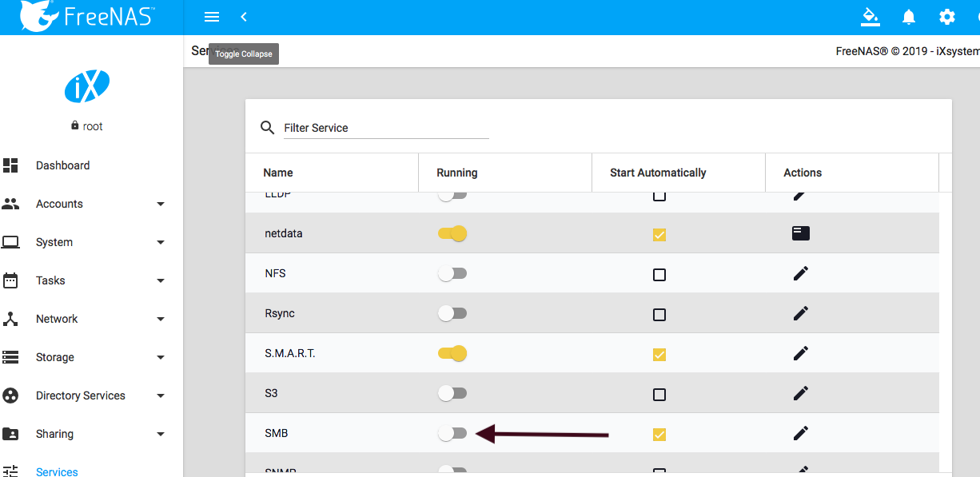Edit the S.M.A.R.T. service configuration
This screenshot has width=980, height=477.
point(801,353)
